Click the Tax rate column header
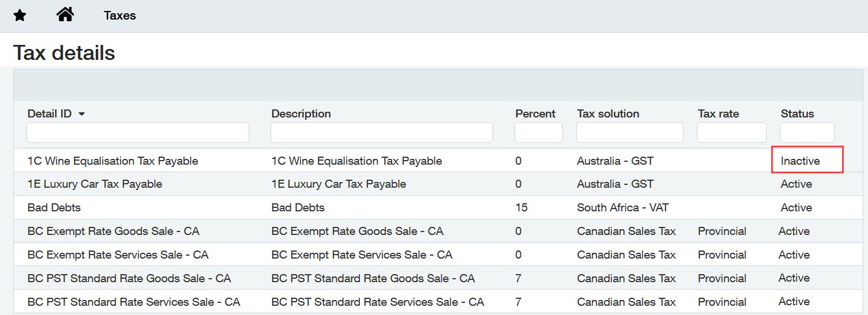868x315 pixels. tap(718, 113)
